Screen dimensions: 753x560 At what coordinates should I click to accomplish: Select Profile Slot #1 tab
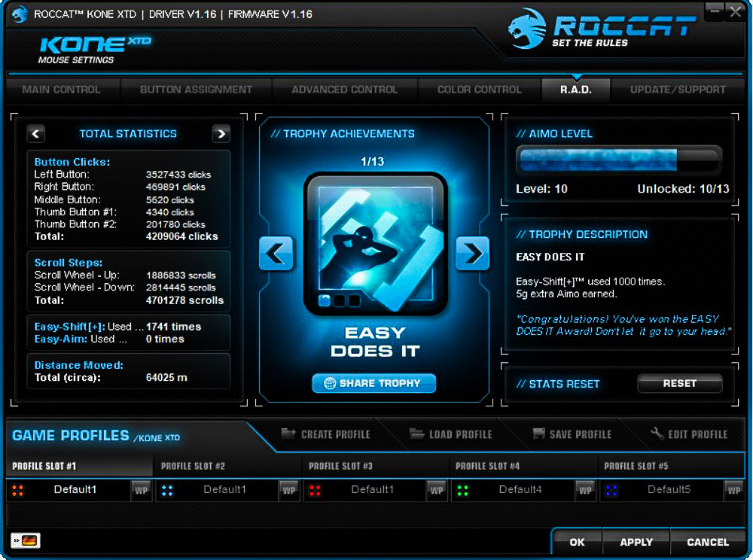point(79,466)
